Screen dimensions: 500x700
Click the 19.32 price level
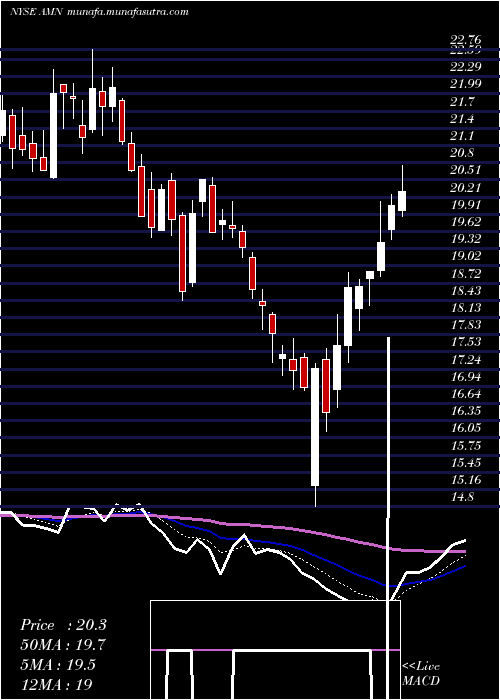point(466,238)
